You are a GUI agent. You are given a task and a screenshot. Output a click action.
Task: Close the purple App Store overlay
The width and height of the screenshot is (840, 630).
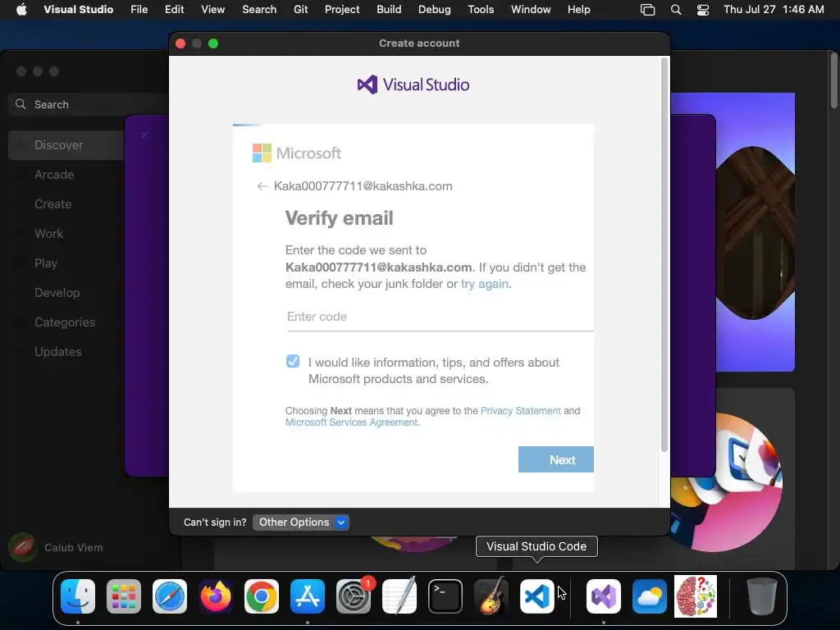(x=144, y=135)
